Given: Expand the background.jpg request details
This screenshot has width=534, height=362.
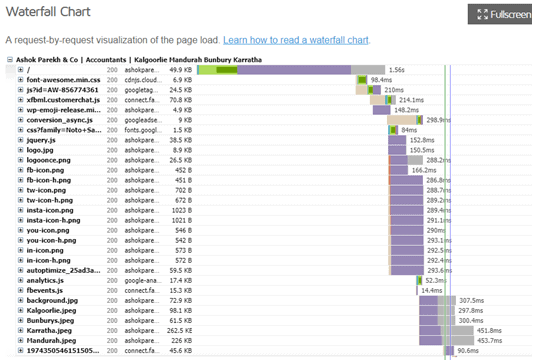Looking at the screenshot, I should point(20,300).
